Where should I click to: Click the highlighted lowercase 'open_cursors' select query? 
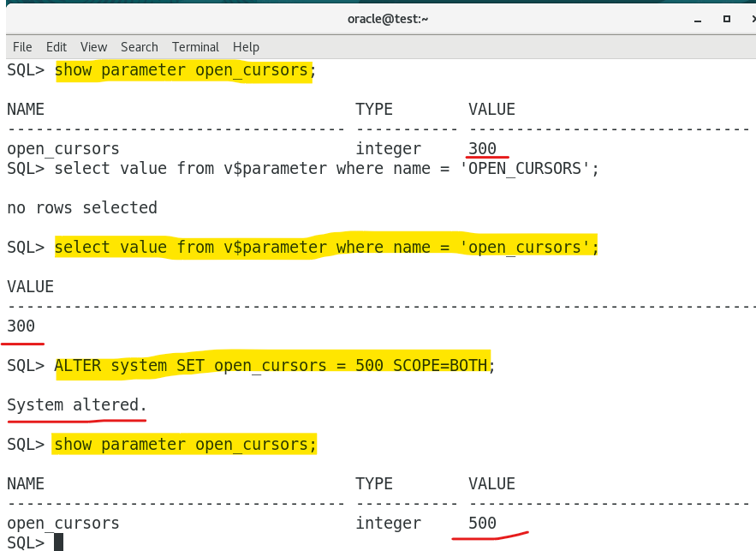(x=326, y=248)
